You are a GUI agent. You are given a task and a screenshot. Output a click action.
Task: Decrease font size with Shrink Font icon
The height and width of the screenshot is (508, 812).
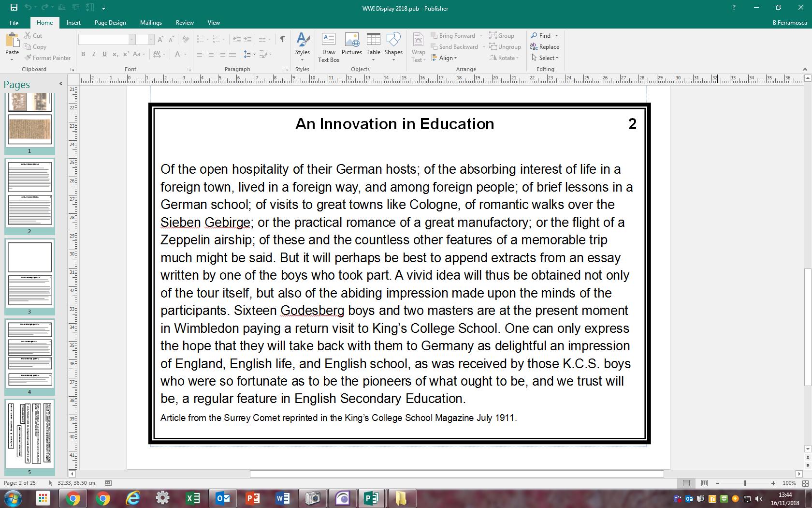(171, 39)
